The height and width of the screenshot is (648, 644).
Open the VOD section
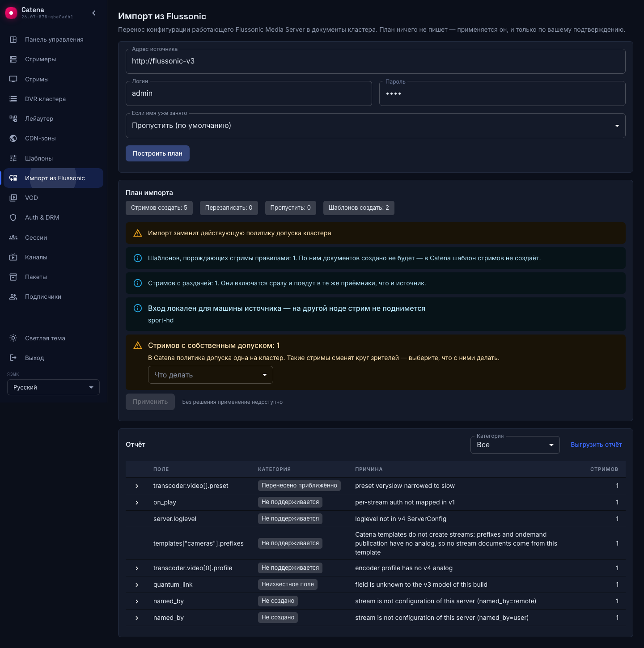click(53, 198)
